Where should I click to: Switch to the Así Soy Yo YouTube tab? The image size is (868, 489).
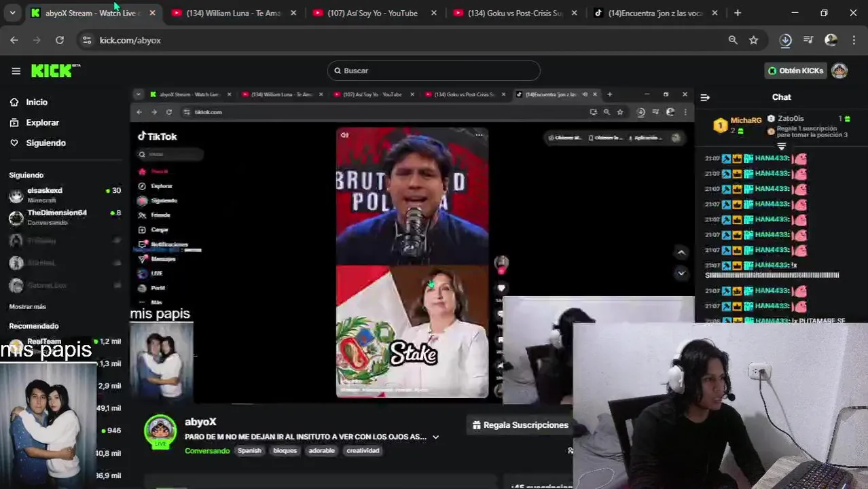click(374, 13)
